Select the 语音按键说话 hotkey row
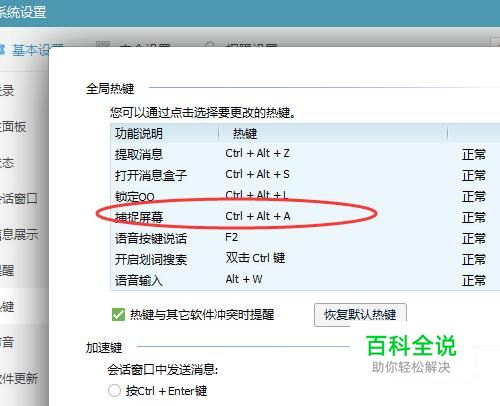Screen dimensions: 500x406 [305, 238]
